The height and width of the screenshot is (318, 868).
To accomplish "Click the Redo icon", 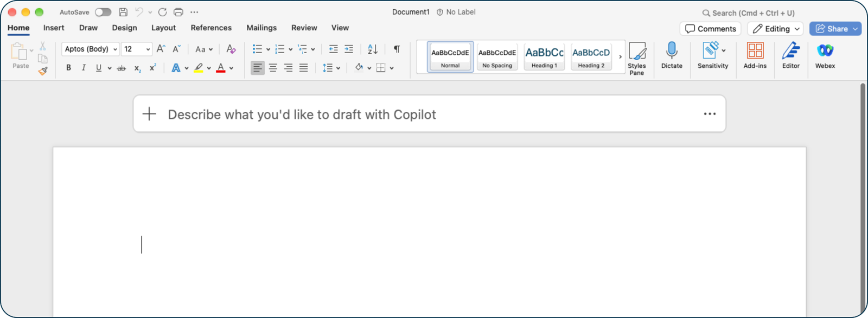I will click(162, 12).
